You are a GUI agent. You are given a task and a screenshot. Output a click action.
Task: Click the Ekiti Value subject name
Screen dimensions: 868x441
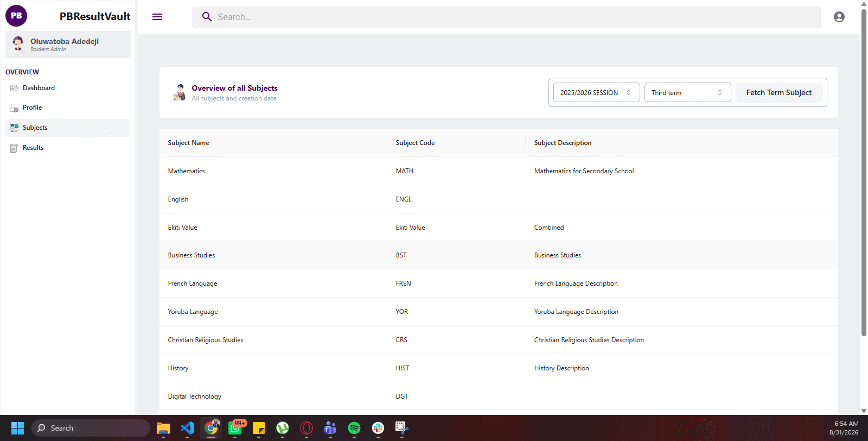tap(182, 228)
